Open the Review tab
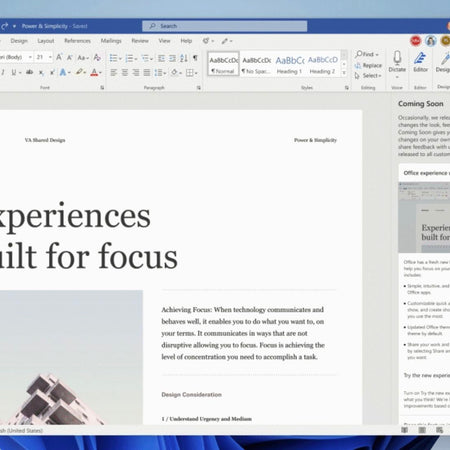 click(x=140, y=41)
